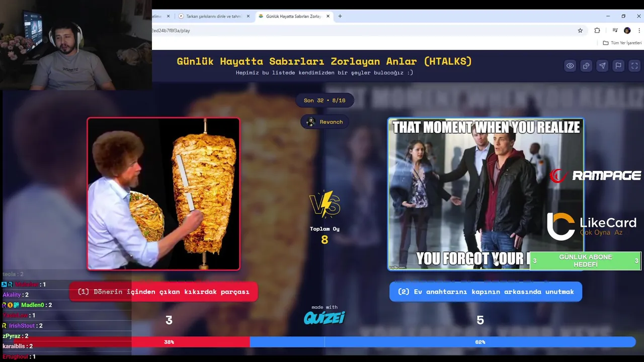Click the LikeCard sponsor logo

(592, 226)
